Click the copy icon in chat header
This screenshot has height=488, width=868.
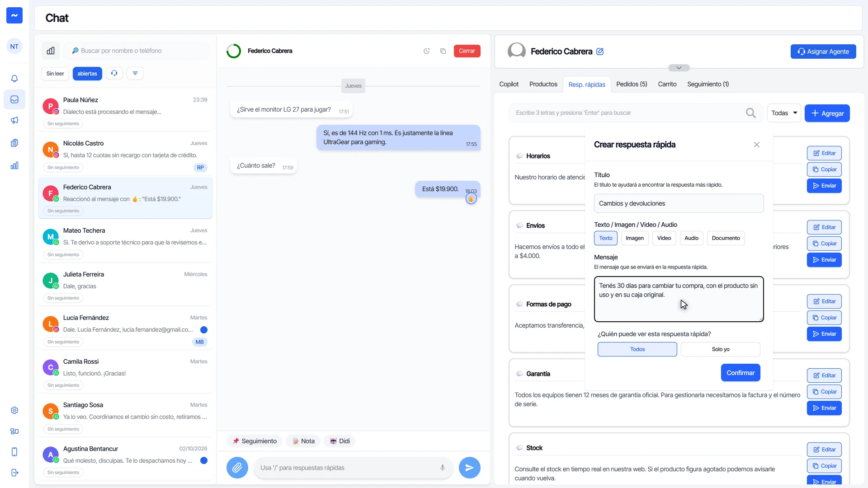(443, 51)
